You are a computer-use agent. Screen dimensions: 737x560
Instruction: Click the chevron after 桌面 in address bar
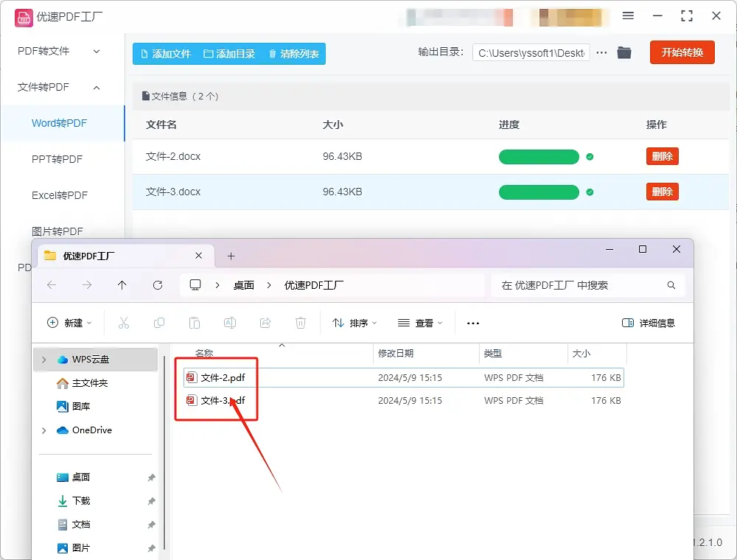click(269, 285)
